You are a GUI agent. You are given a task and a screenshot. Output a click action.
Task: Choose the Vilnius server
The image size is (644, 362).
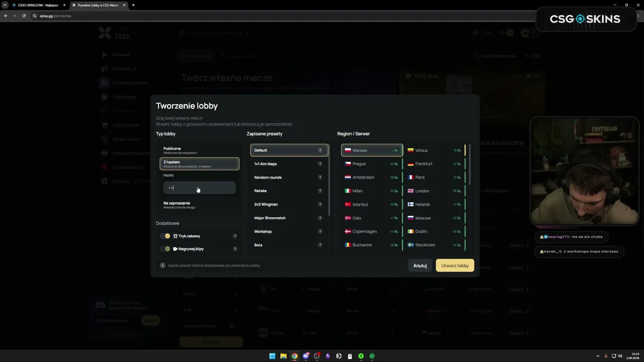click(435, 150)
